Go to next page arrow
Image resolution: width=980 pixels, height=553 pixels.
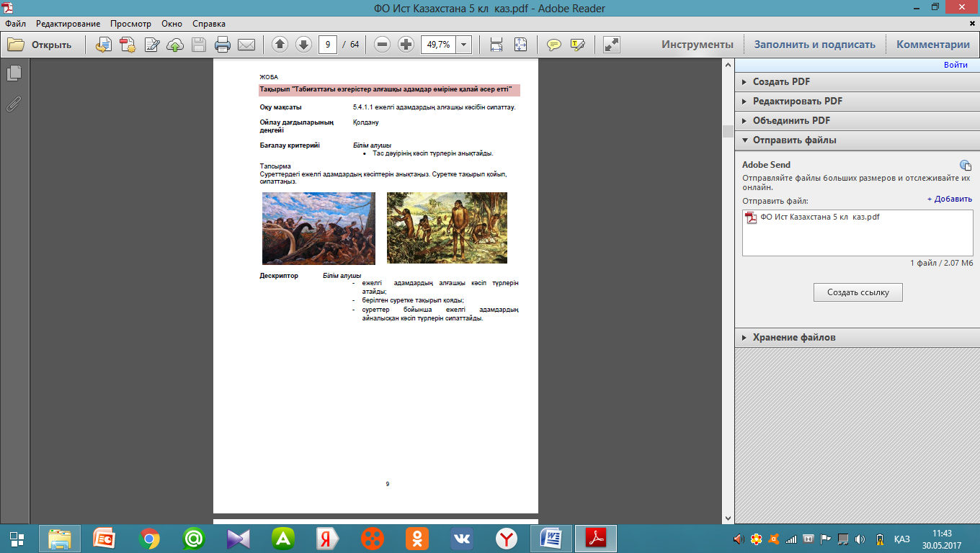click(303, 45)
